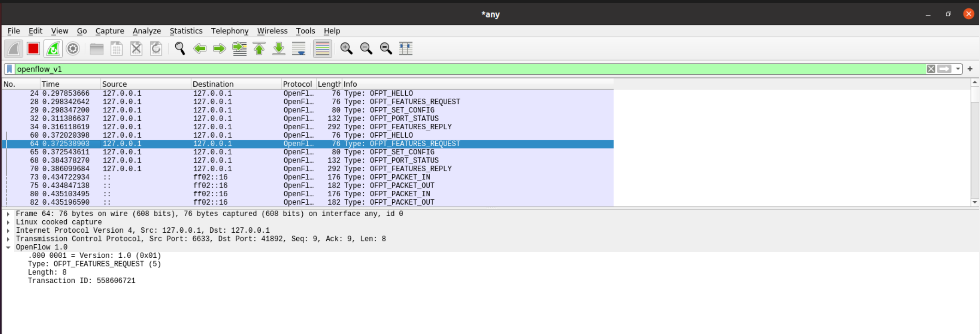The image size is (980, 334).
Task: Select packet 73 OFPT_PACKET_IN row
Action: pyautogui.click(x=307, y=177)
